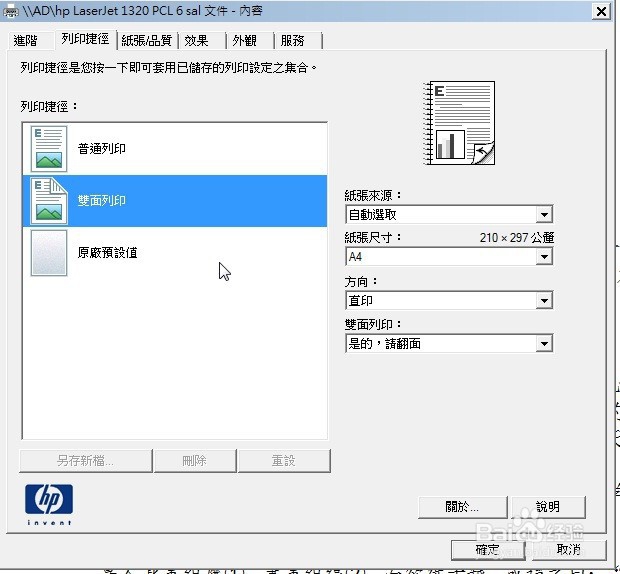Click the 原廠預設值 blank page icon
This screenshot has height=574, width=620.
click(x=49, y=253)
